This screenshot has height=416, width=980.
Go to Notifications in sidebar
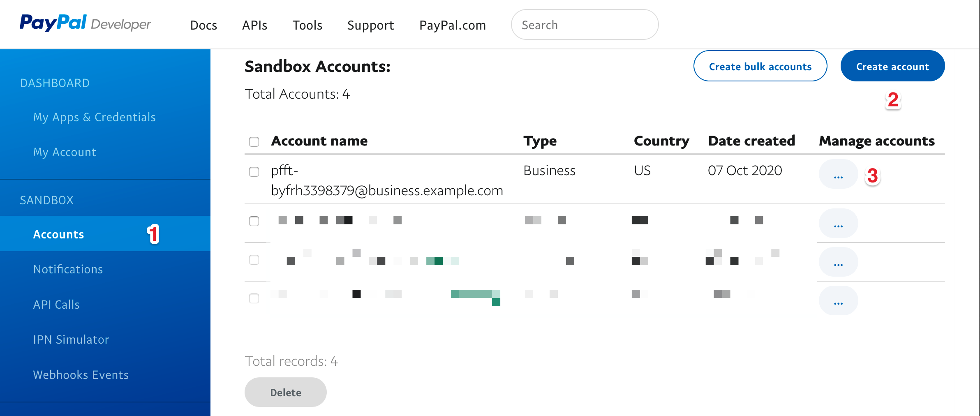[x=68, y=269]
